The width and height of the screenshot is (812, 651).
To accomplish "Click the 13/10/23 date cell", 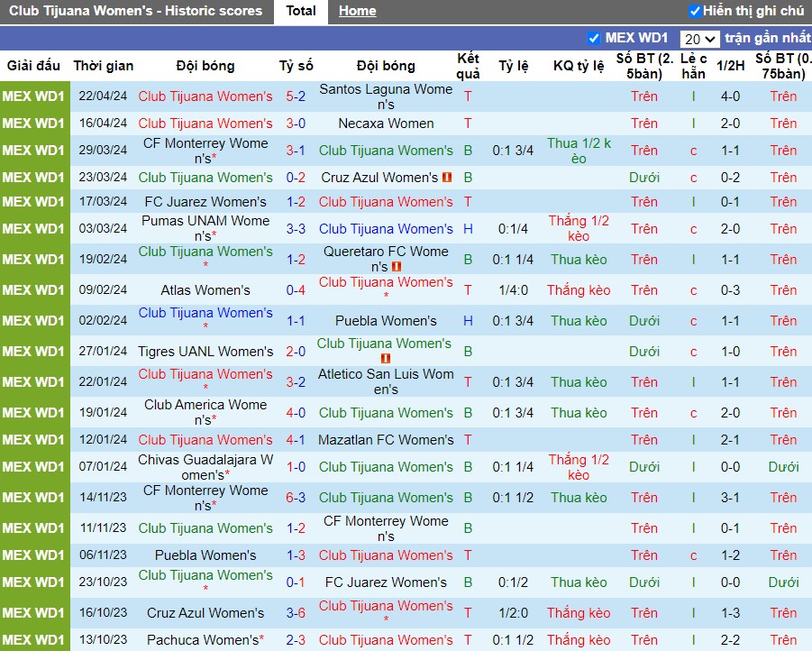I will click(x=103, y=639).
